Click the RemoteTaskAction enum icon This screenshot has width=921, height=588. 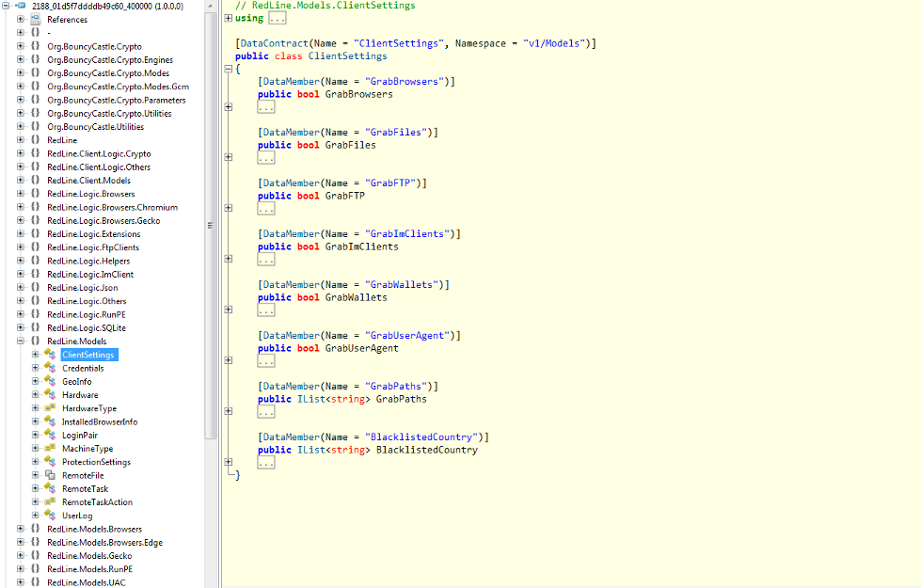tap(50, 501)
